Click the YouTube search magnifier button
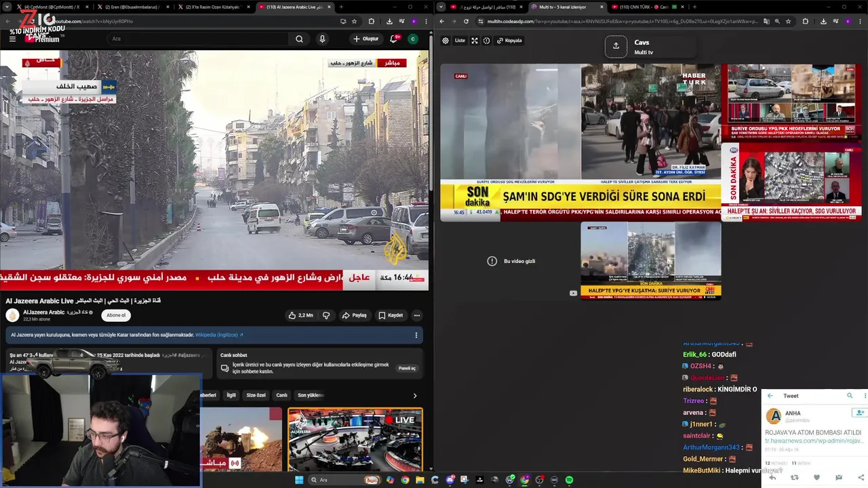The width and height of the screenshot is (868, 488). coord(299,39)
